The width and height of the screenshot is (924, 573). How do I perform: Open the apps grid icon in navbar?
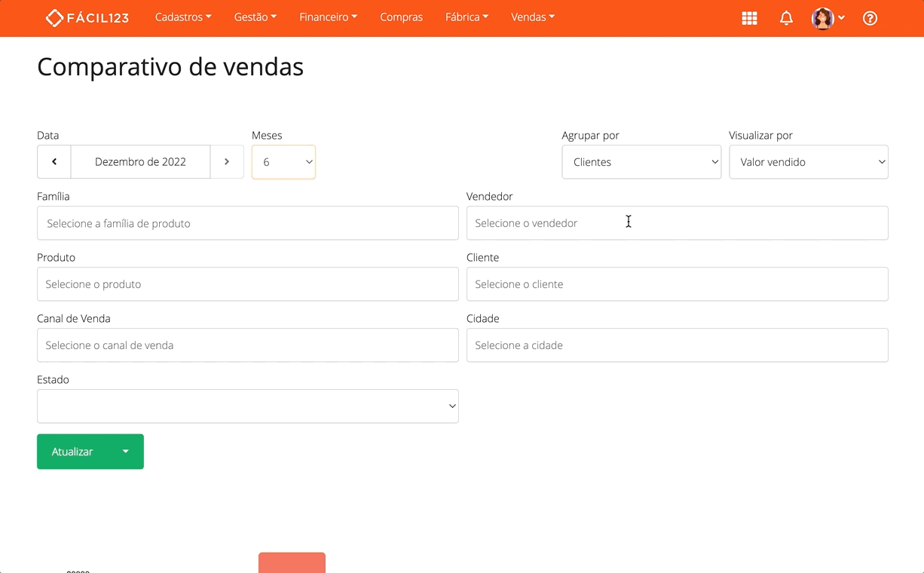click(749, 17)
